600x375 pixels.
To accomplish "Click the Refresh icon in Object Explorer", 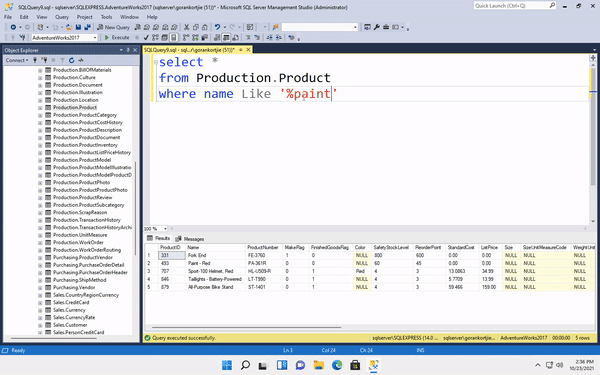I will coord(71,60).
